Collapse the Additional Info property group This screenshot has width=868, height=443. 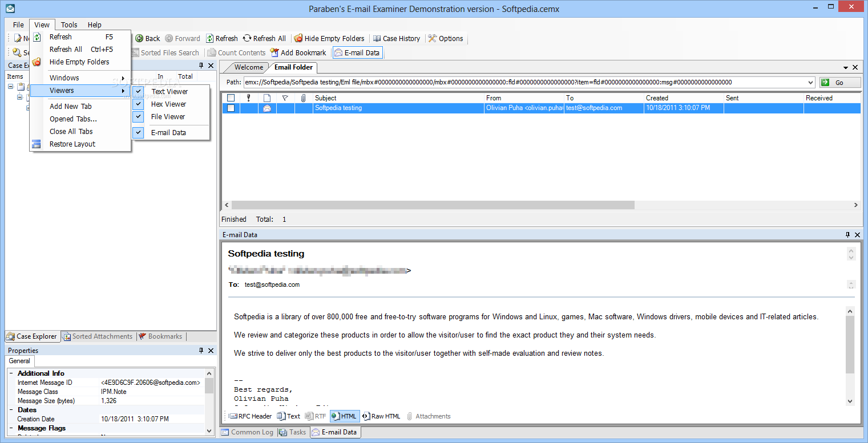[11, 373]
